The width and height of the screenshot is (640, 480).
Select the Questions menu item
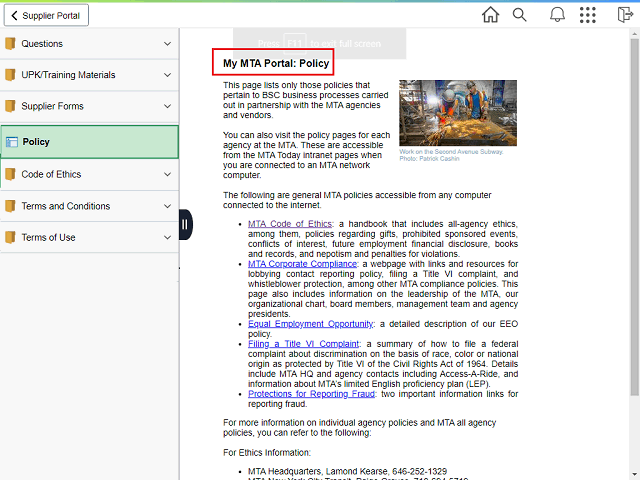tap(89, 43)
